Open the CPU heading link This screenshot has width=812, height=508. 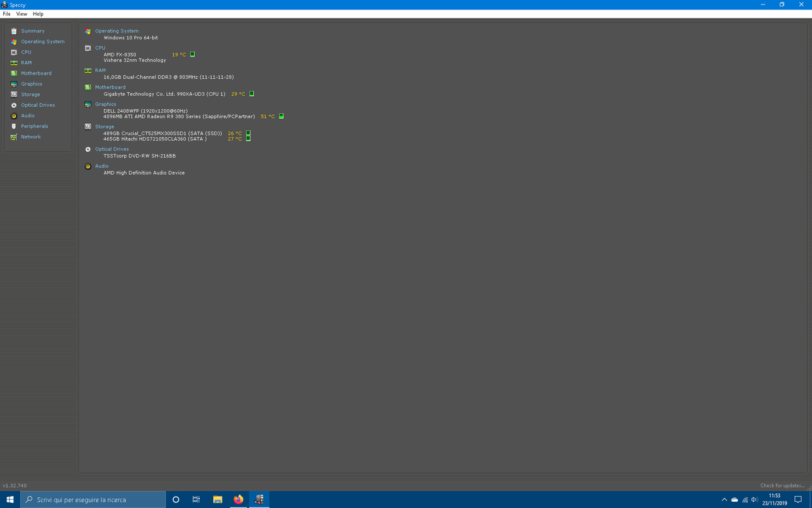point(100,48)
